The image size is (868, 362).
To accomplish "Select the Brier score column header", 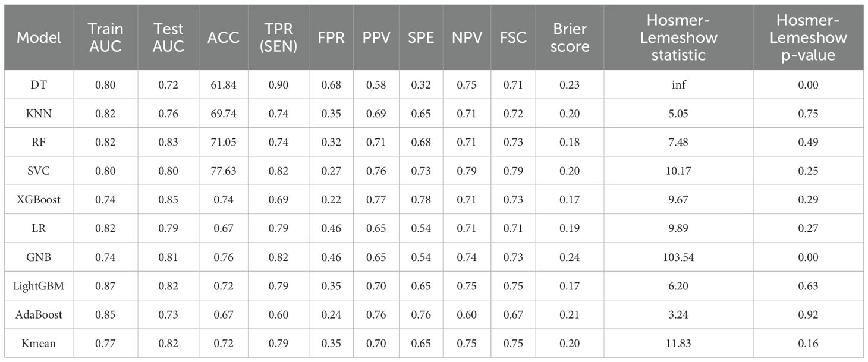I will coord(570,38).
